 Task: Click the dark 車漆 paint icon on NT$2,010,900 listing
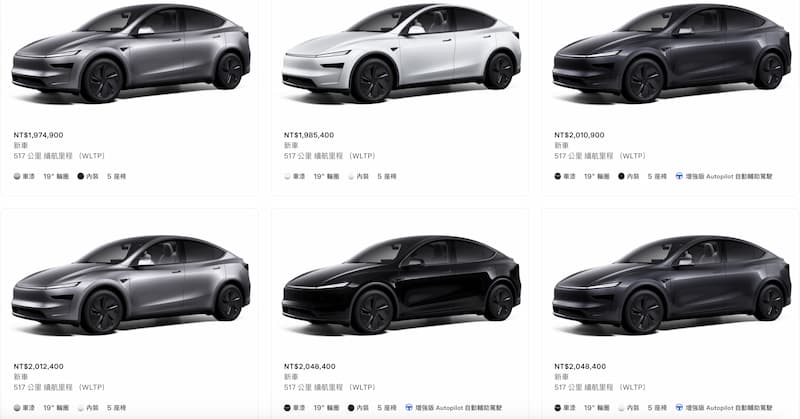coord(558,176)
